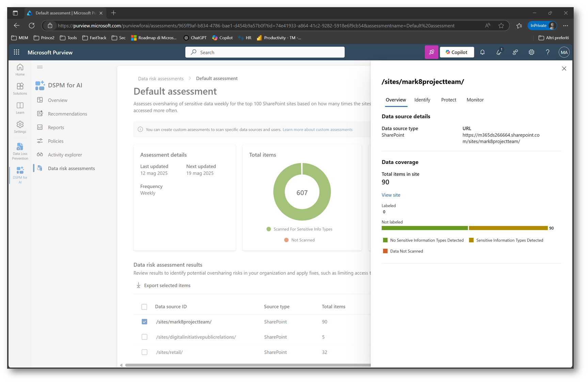Click the Purview Search box
This screenshot has width=588, height=383.
pyautogui.click(x=265, y=52)
